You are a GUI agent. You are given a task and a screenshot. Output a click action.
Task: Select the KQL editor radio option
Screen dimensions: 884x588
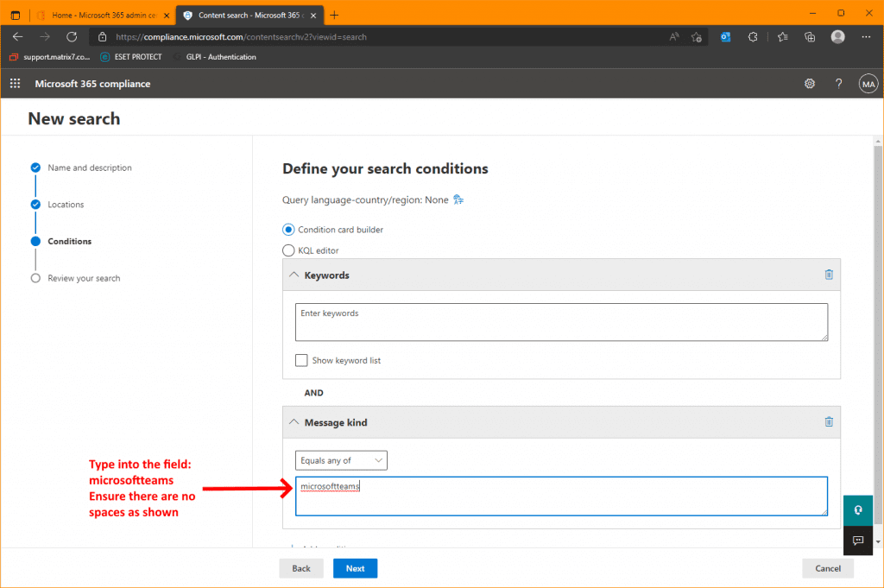coord(288,250)
